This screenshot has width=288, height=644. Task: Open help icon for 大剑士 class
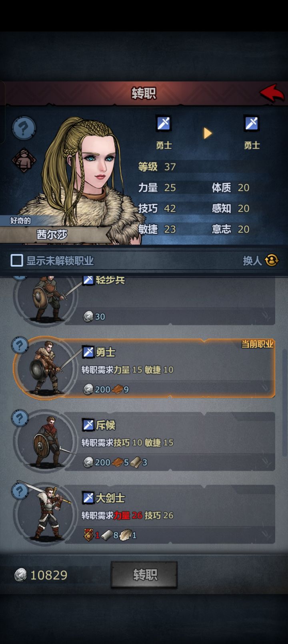pos(20,491)
